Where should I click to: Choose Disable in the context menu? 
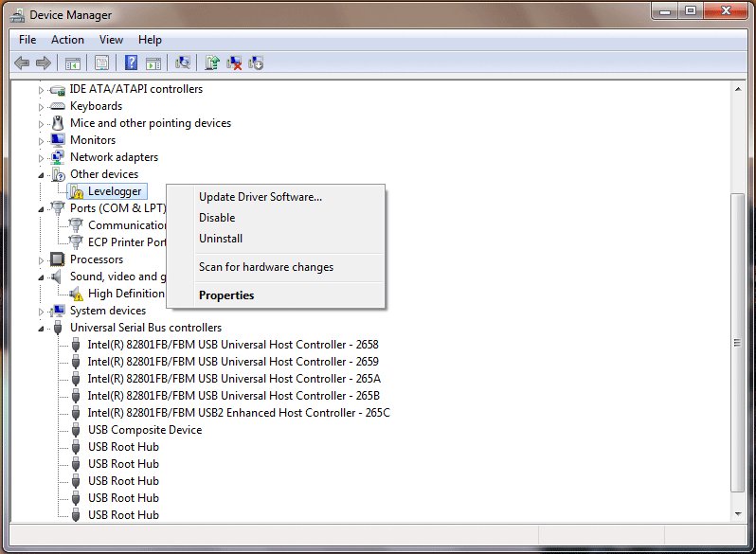point(277,218)
